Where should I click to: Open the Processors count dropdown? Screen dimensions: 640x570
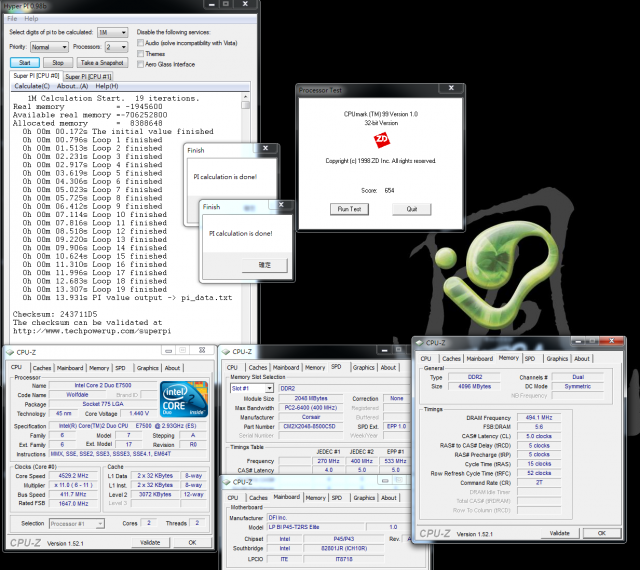(116, 47)
